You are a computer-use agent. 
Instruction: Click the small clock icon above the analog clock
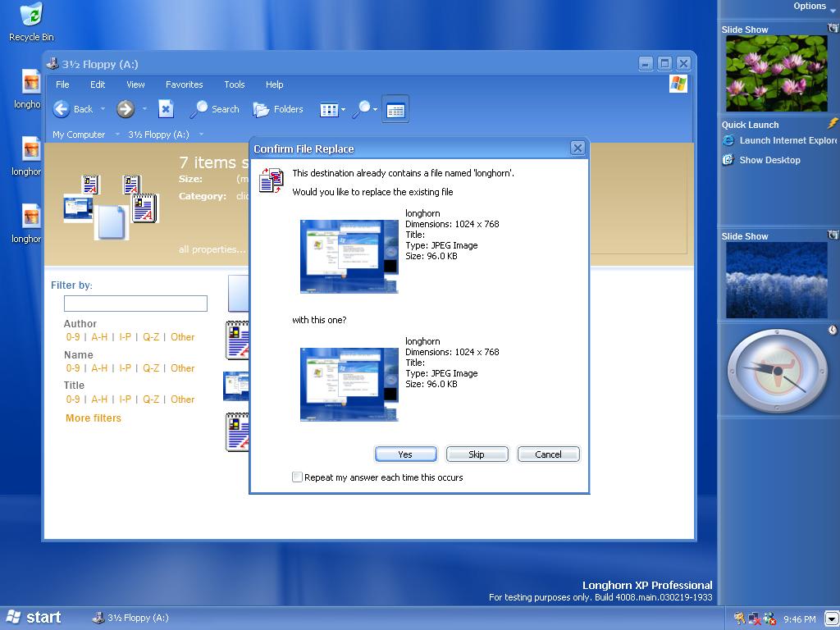click(833, 330)
